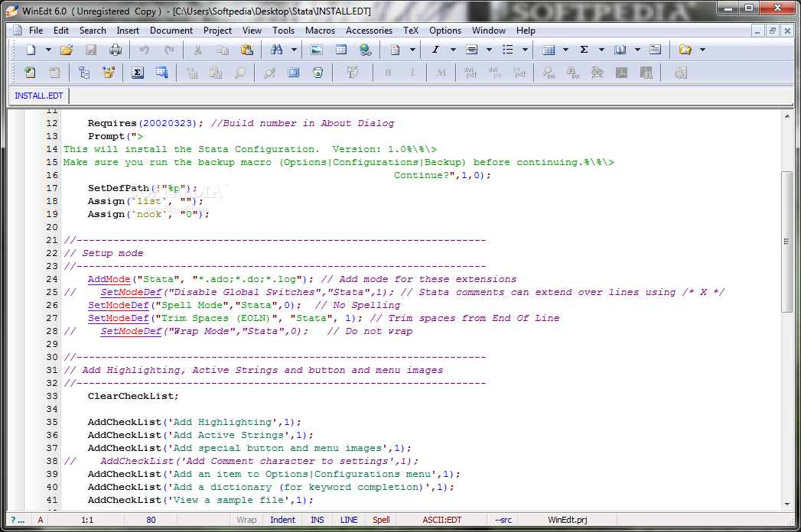
Task: Click the centered text alignment icon
Action: (x=472, y=50)
